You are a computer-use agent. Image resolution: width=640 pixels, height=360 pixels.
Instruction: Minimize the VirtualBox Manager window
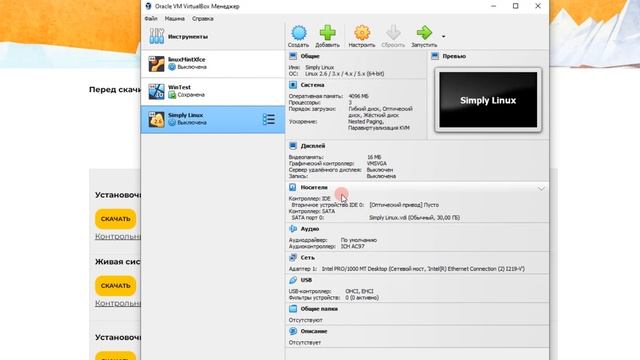[x=494, y=6]
